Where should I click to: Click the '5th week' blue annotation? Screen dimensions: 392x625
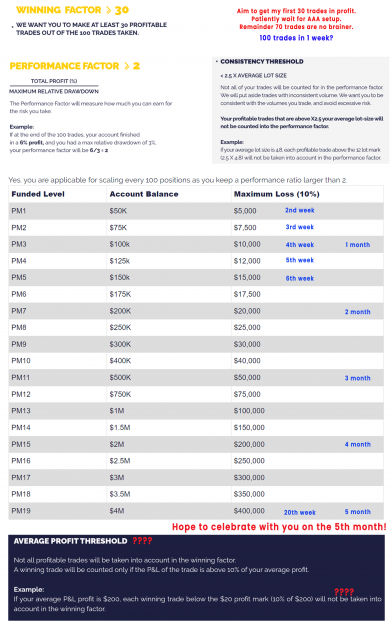point(299,260)
